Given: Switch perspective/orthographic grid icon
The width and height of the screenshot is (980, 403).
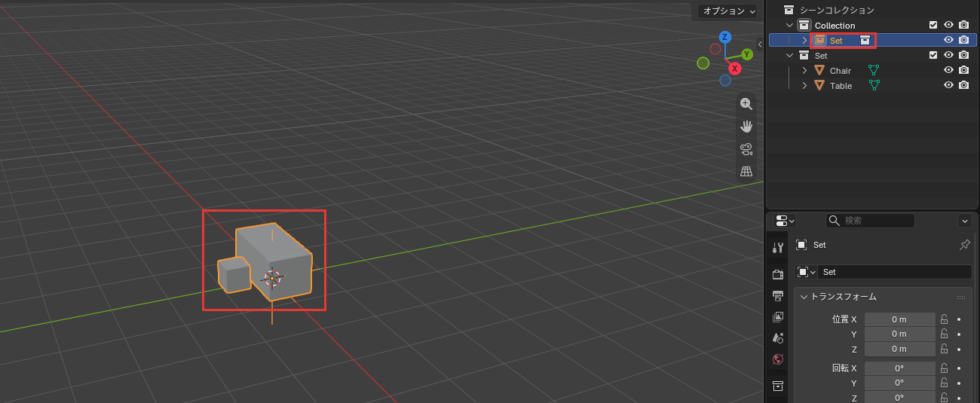Looking at the screenshot, I should [746, 172].
